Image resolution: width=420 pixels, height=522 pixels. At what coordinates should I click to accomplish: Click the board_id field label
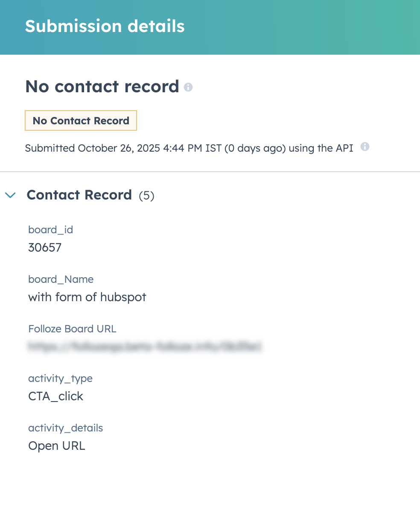pos(50,230)
